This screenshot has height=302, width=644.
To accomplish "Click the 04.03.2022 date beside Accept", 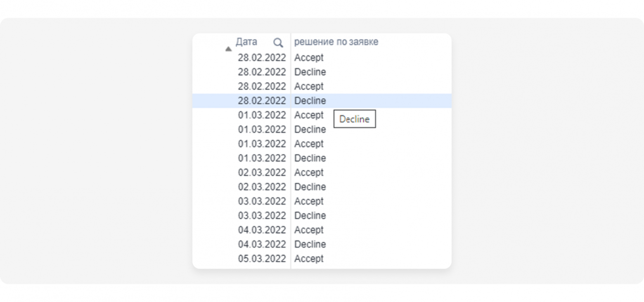I will tap(262, 230).
